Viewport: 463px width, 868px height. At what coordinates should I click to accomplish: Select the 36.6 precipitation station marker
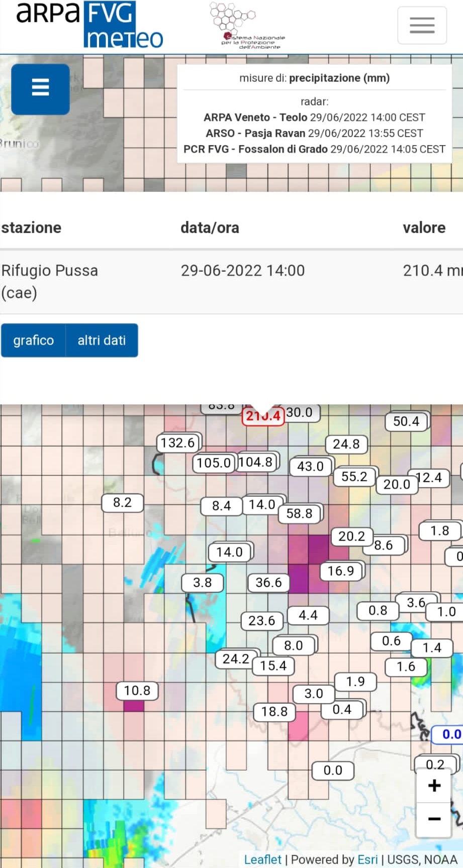[268, 583]
